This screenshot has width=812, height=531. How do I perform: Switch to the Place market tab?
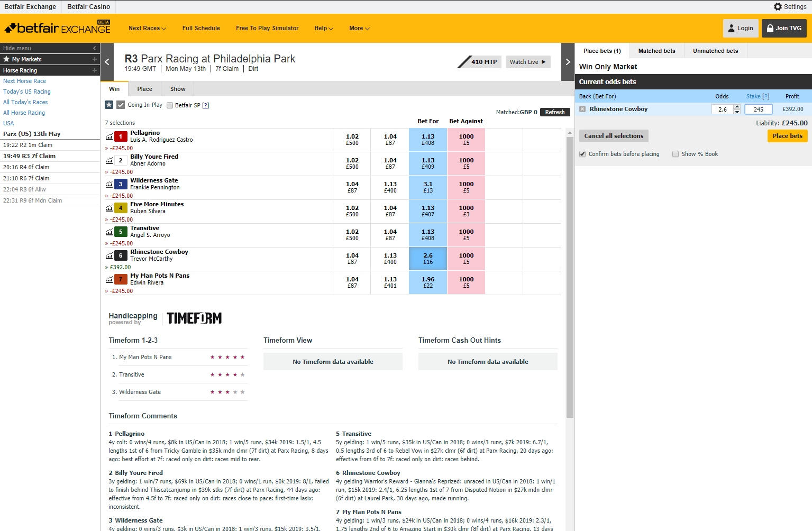(x=144, y=89)
